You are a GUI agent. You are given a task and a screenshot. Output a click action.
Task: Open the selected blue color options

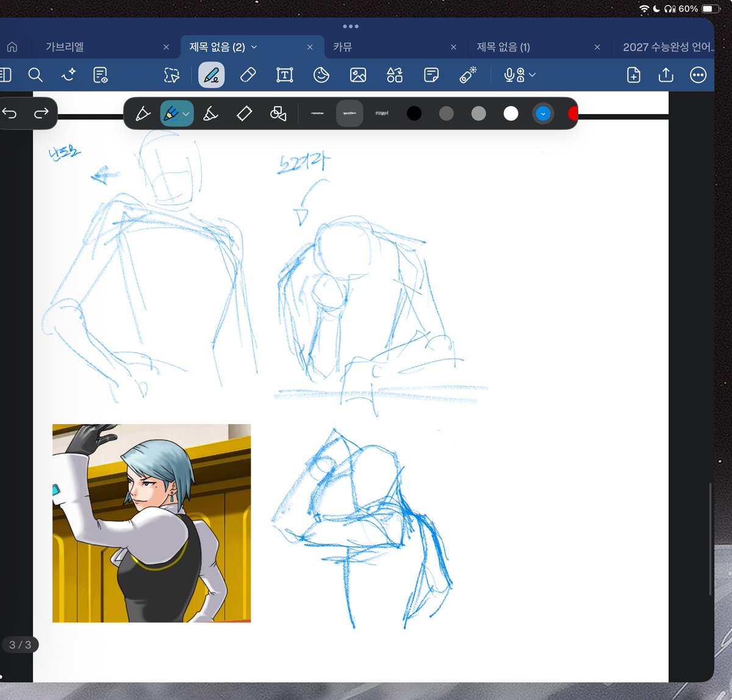543,114
